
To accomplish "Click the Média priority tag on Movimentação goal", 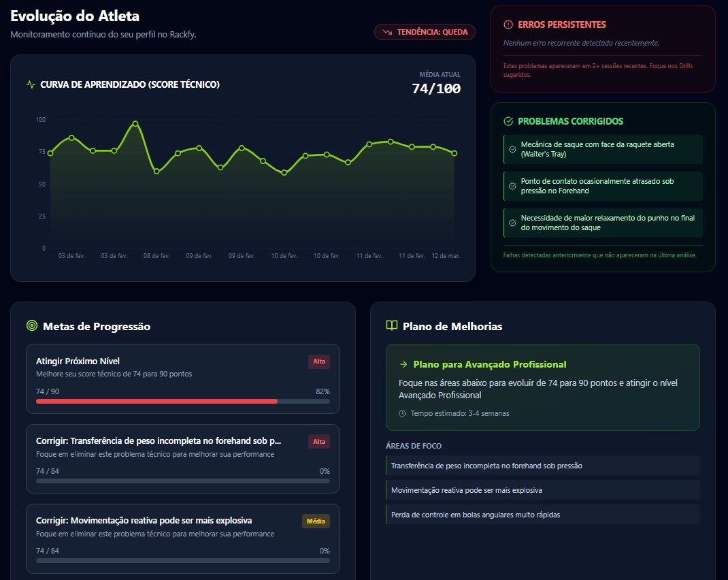I will point(316,521).
